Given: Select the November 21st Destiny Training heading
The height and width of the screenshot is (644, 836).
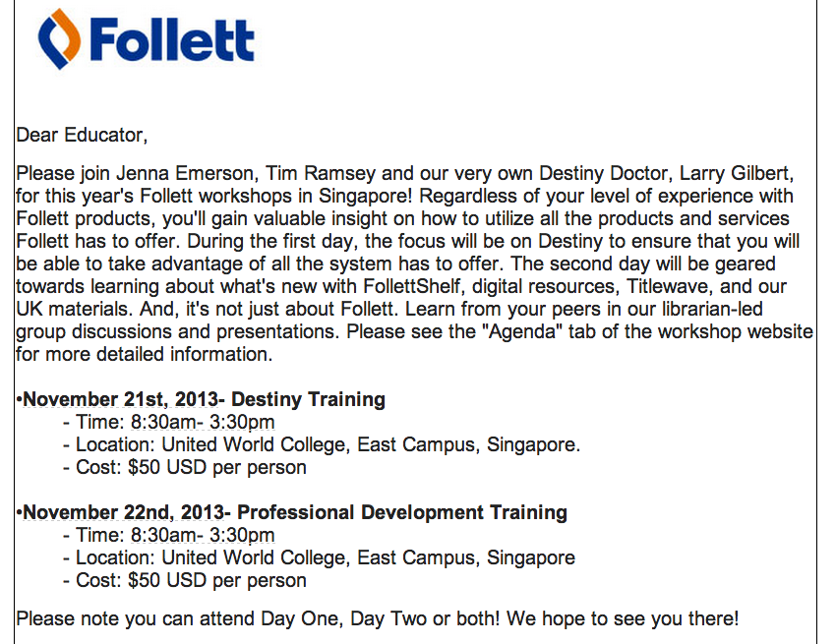Looking at the screenshot, I should pyautogui.click(x=204, y=399).
